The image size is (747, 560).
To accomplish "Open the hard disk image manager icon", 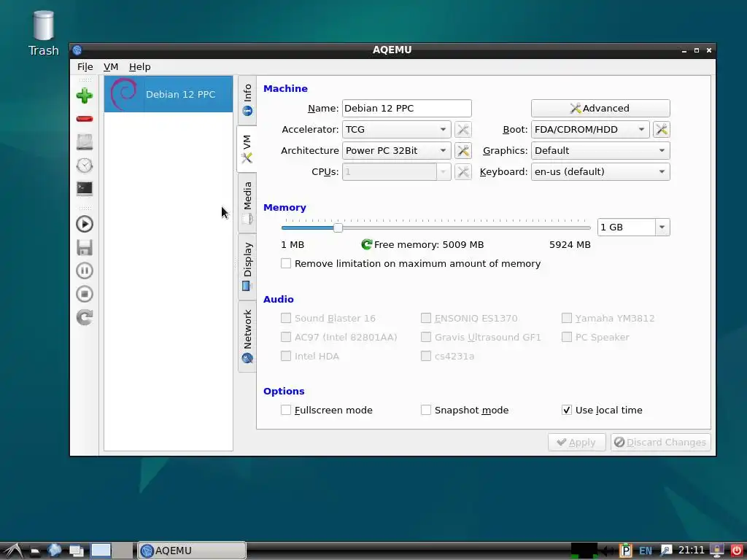I will point(85,142).
